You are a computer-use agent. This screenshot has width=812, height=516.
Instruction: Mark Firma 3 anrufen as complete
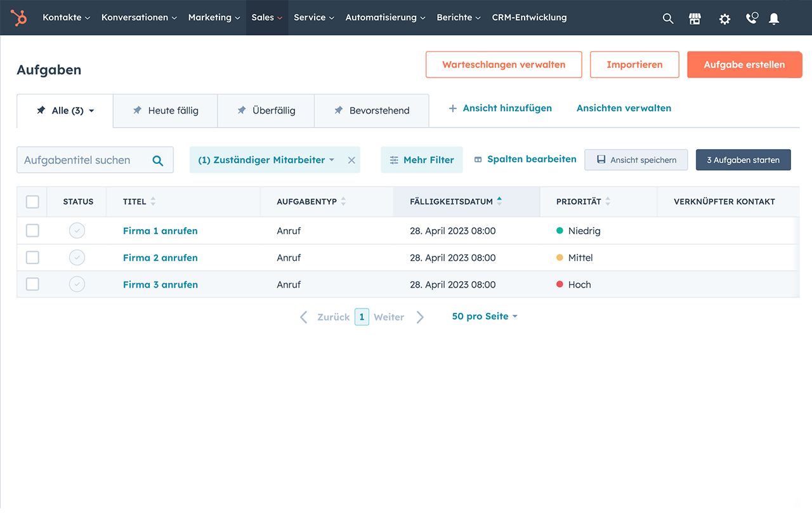pos(77,284)
